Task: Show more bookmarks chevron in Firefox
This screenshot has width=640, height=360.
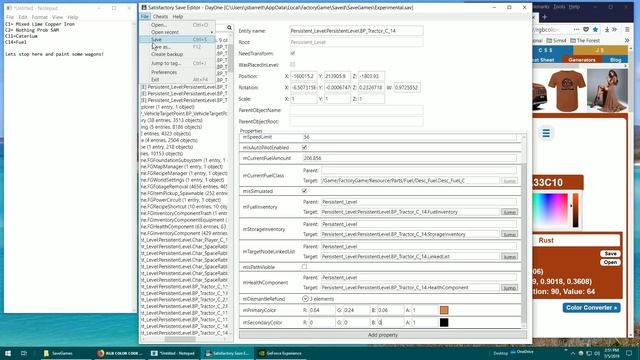Action: [x=627, y=40]
